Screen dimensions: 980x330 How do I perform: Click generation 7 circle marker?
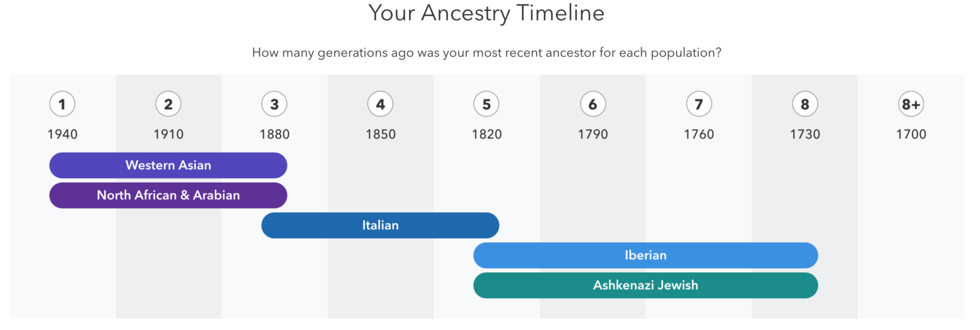[x=699, y=104]
